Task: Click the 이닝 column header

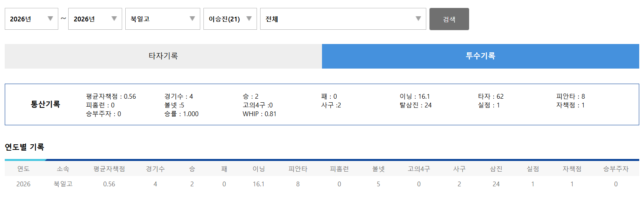Action: pos(259,169)
